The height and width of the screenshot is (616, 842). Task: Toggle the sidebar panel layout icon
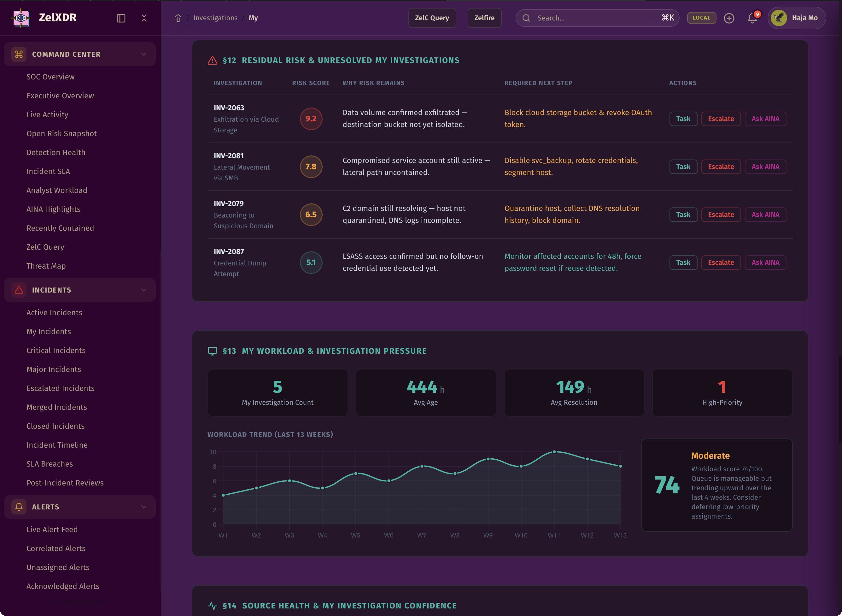click(x=121, y=18)
